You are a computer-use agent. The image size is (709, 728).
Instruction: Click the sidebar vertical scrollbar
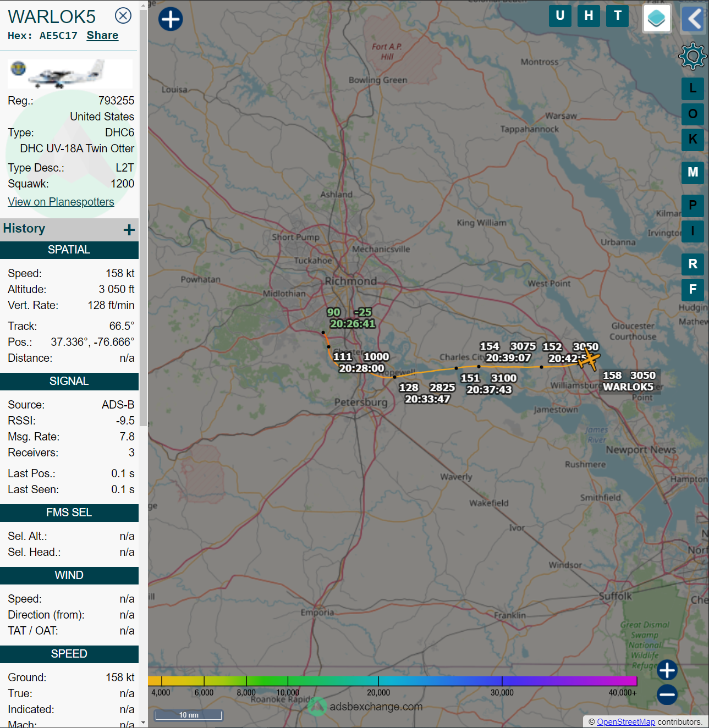point(144,217)
